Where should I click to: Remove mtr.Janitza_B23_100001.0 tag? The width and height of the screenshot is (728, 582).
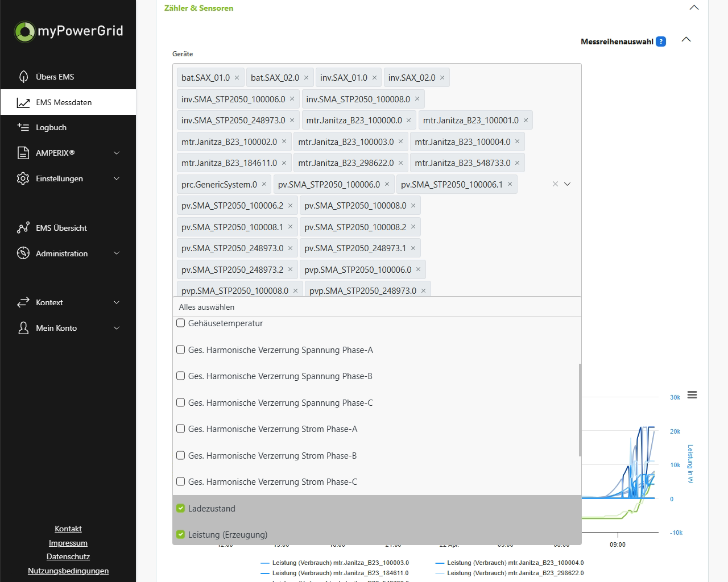coord(526,120)
